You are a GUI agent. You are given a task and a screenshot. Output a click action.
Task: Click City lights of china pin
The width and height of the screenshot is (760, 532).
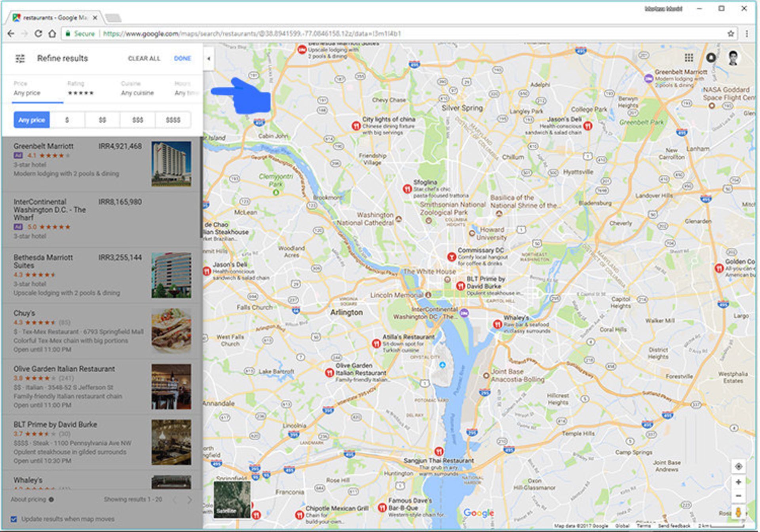(x=356, y=126)
